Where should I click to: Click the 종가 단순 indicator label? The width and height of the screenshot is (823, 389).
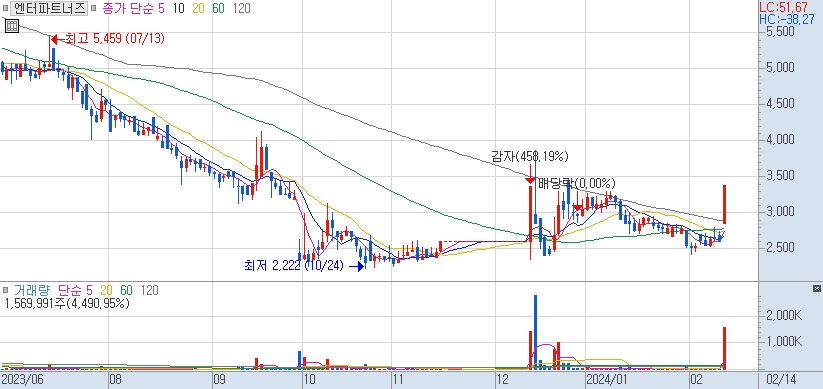pos(128,8)
